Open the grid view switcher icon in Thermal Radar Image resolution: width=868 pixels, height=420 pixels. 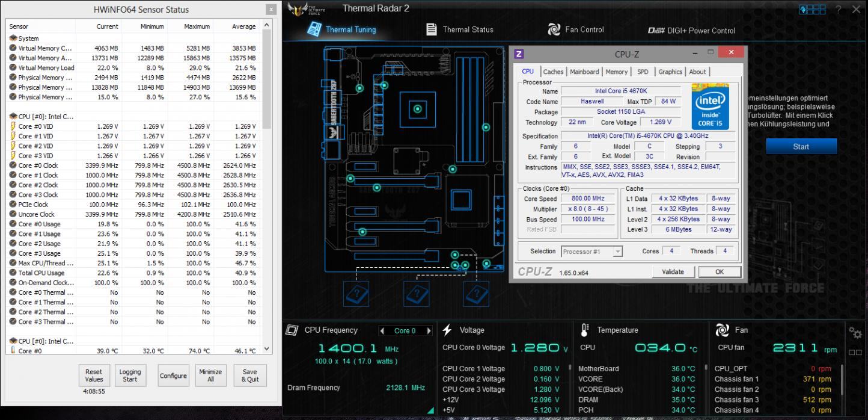pyautogui.click(x=812, y=9)
